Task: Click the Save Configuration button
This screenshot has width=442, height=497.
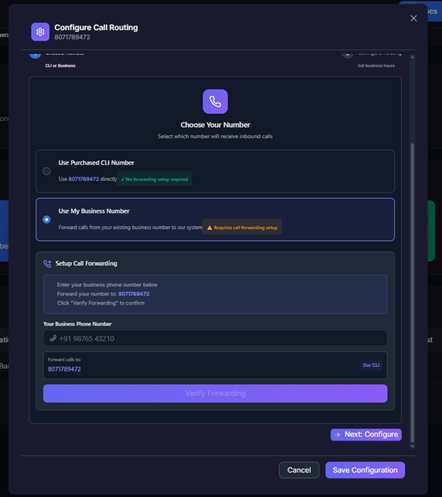Action: [x=365, y=470]
